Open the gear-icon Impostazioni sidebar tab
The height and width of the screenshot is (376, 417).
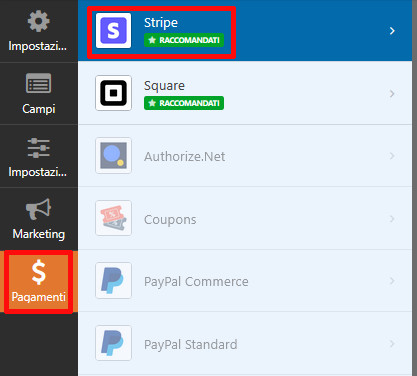pyautogui.click(x=39, y=31)
